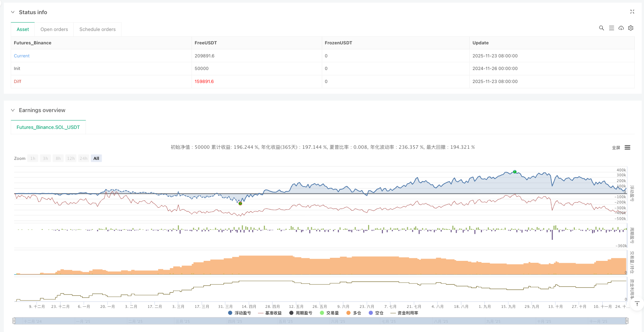Image resolution: width=644 pixels, height=332 pixels.
Task: Hide the 基准收益 series in legend
Action: point(270,313)
